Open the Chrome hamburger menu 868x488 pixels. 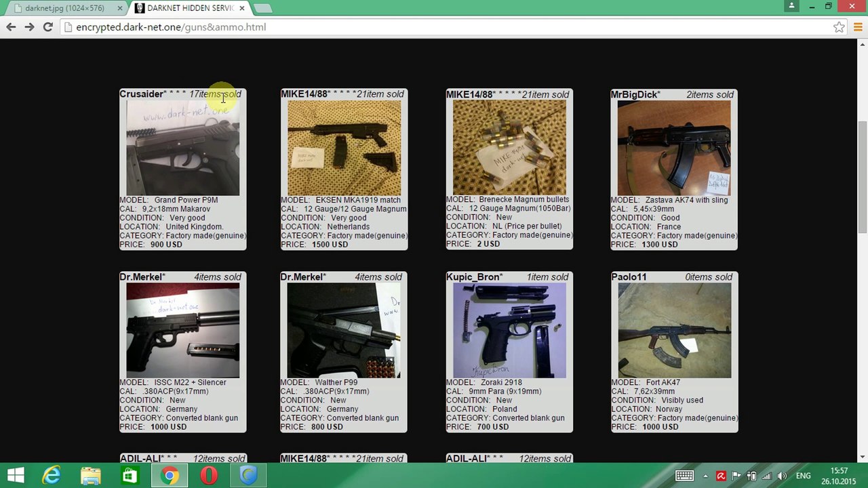(857, 27)
